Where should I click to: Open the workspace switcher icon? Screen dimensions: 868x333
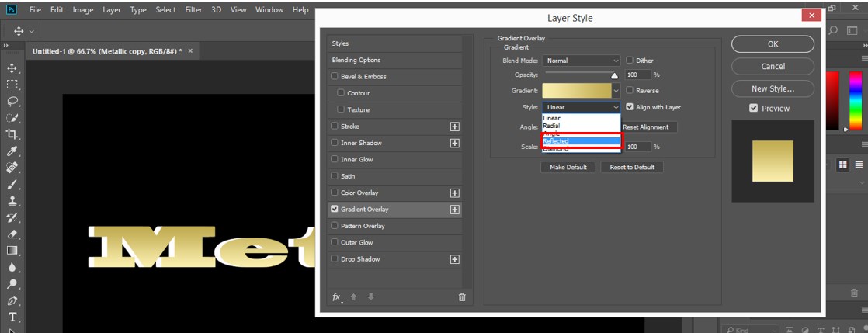tap(852, 32)
